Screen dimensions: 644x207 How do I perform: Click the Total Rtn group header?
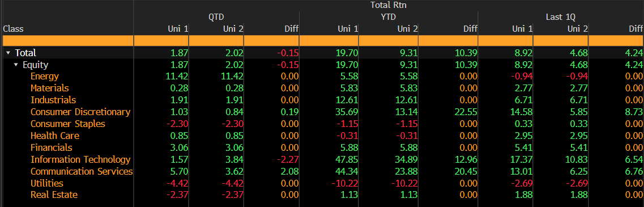pyautogui.click(x=388, y=5)
